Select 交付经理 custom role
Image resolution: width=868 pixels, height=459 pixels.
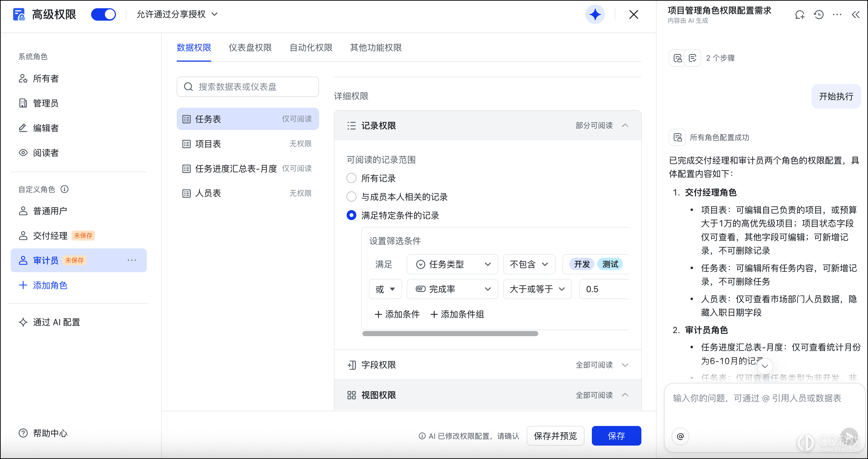(x=79, y=236)
